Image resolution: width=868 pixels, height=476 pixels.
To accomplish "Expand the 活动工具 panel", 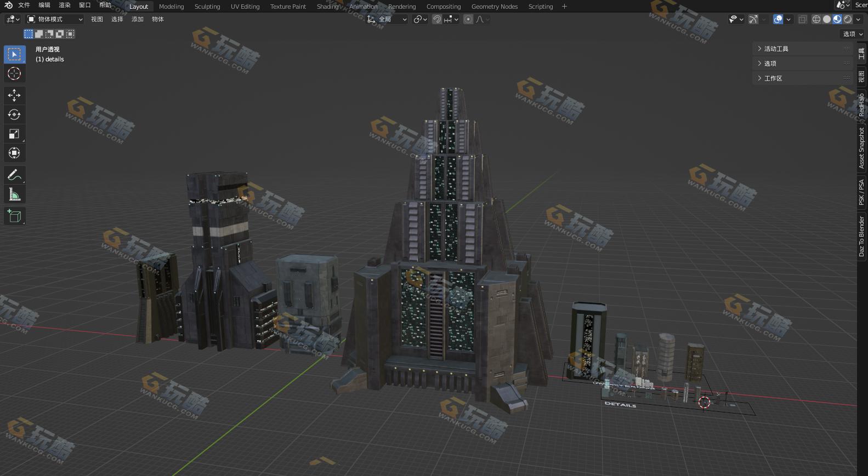I will click(803, 49).
